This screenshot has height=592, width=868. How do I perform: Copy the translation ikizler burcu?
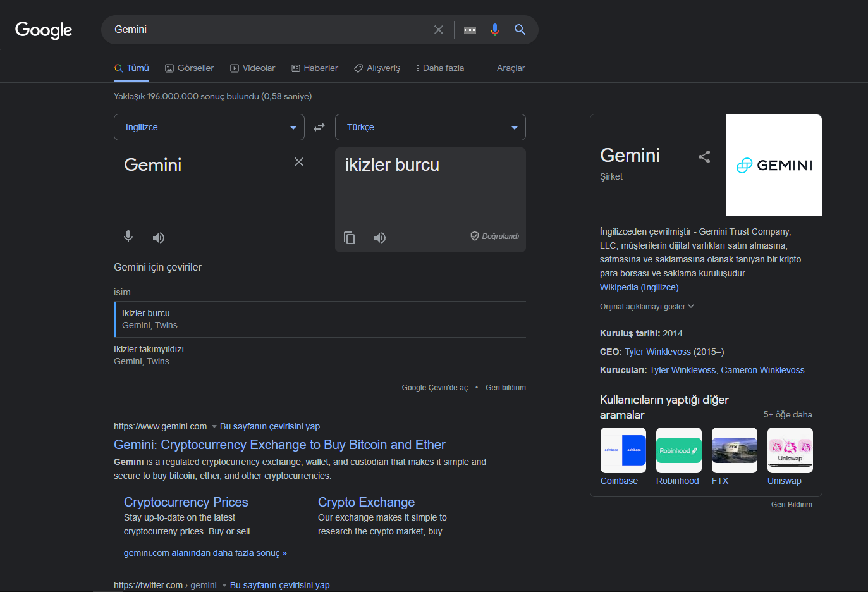tap(349, 238)
